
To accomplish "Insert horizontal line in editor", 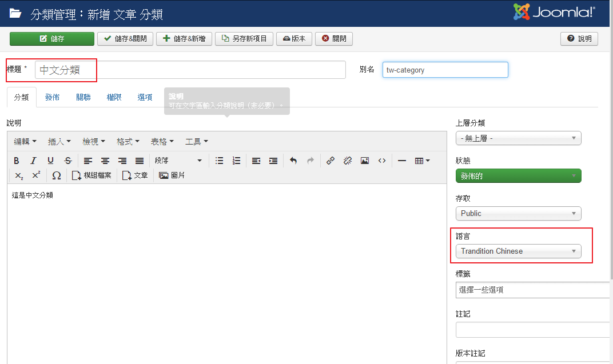I will 402,161.
